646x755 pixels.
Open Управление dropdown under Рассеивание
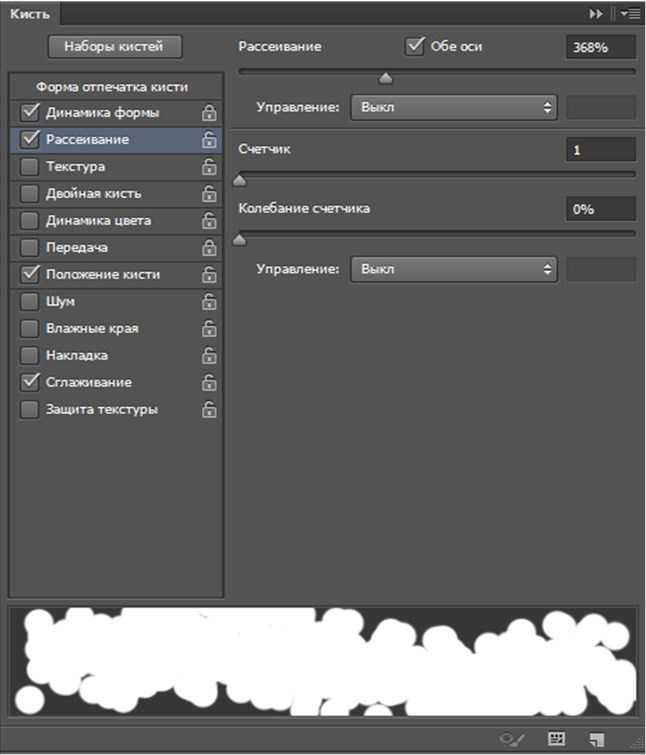[453, 107]
